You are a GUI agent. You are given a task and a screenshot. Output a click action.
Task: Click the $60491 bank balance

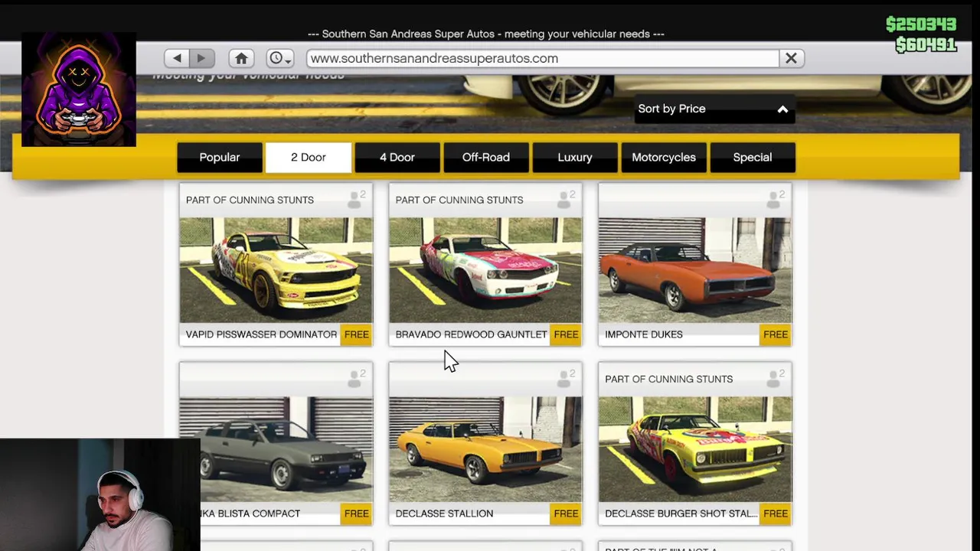click(926, 45)
